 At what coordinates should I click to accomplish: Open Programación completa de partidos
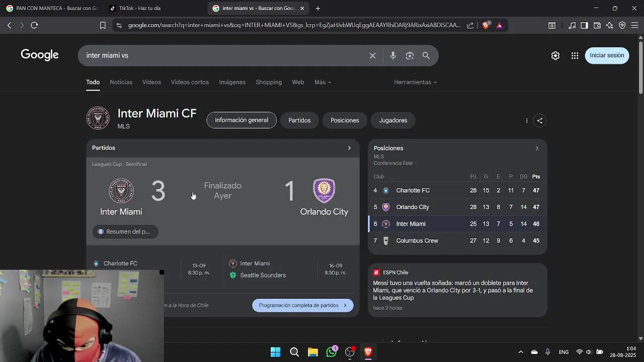[302, 305]
